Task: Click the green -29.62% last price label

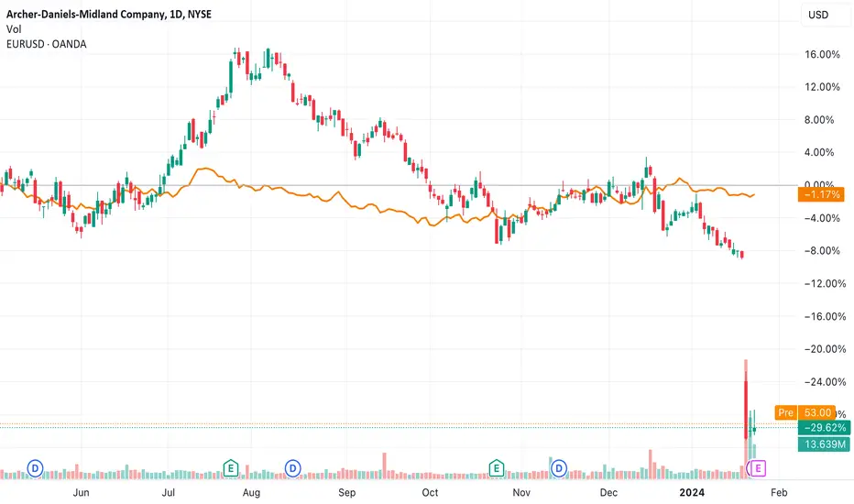Action: coord(824,428)
